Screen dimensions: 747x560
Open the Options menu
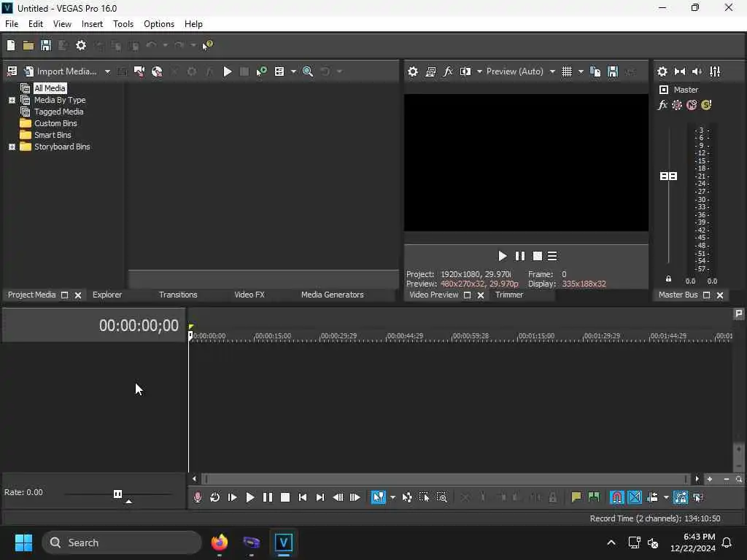pos(158,24)
